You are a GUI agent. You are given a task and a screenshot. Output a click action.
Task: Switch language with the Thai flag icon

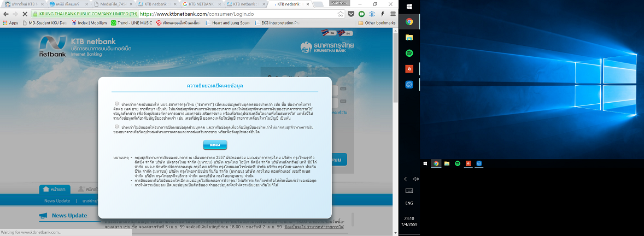coord(328,32)
